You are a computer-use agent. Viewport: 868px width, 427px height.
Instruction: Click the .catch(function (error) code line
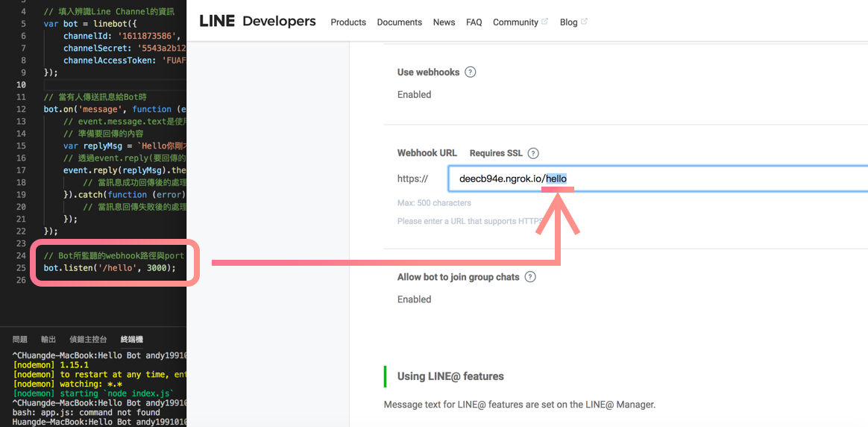125,194
